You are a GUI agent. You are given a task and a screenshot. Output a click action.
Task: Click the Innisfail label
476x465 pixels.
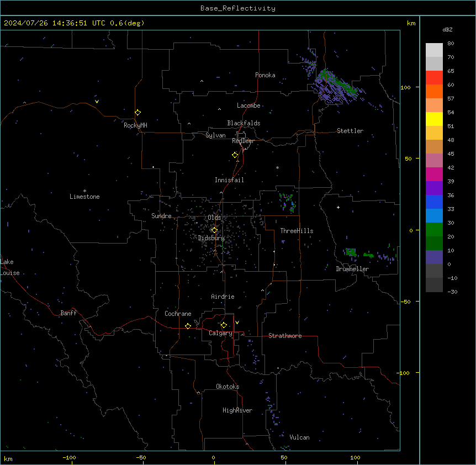tap(229, 180)
